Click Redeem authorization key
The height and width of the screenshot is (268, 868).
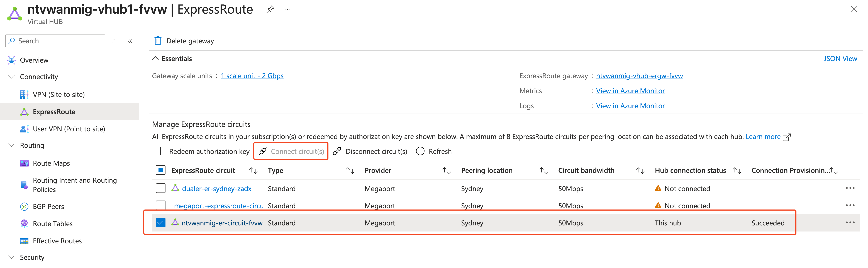[203, 151]
